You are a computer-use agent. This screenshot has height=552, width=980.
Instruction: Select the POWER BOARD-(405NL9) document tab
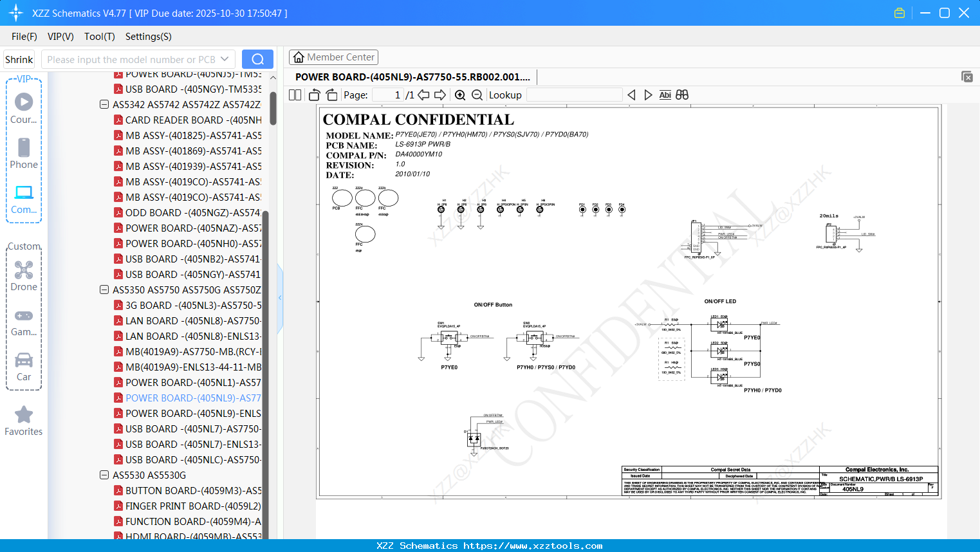pyautogui.click(x=412, y=77)
